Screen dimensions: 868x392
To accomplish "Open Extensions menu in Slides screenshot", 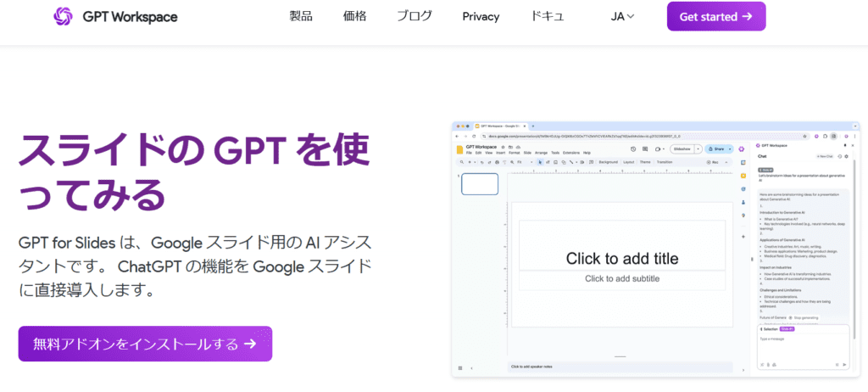I will click(571, 153).
